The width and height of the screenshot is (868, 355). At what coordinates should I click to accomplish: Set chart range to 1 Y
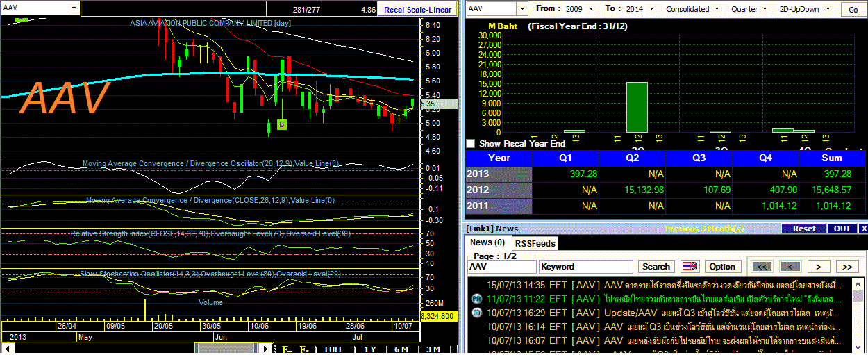(370, 349)
